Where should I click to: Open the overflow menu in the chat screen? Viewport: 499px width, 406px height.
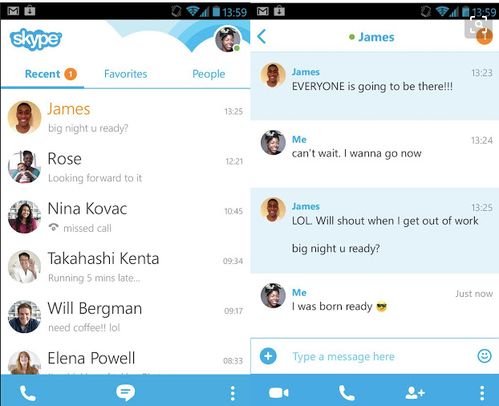pos(482,393)
